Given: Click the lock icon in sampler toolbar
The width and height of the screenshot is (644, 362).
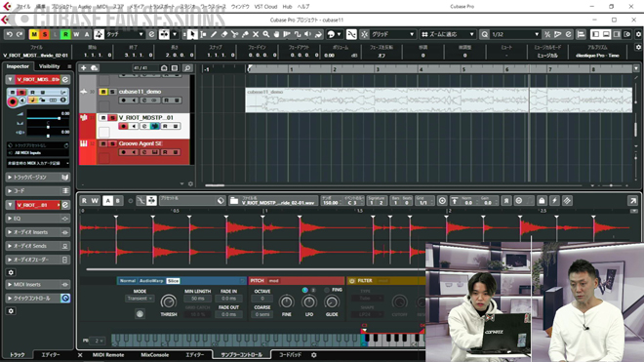Looking at the screenshot, I should (x=542, y=201).
